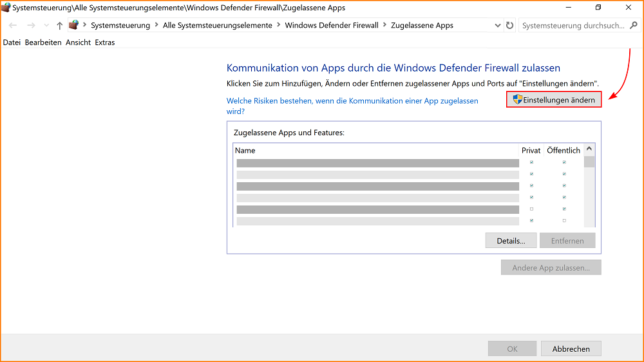Click Zugelassene Apps breadcrumb
This screenshot has width=644, height=362.
point(422,26)
